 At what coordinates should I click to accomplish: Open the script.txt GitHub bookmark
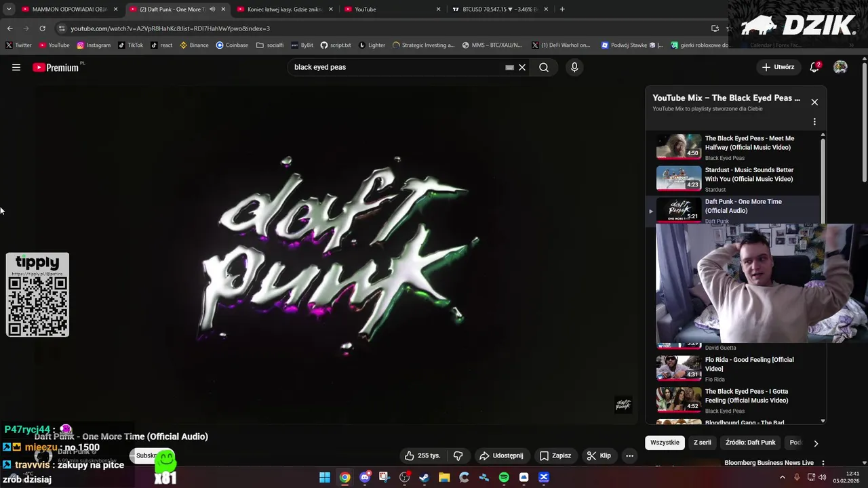tap(336, 45)
